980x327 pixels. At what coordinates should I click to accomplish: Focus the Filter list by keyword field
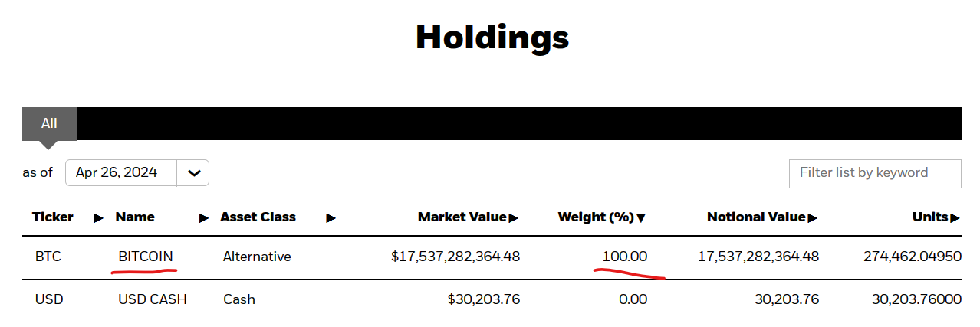click(x=874, y=173)
